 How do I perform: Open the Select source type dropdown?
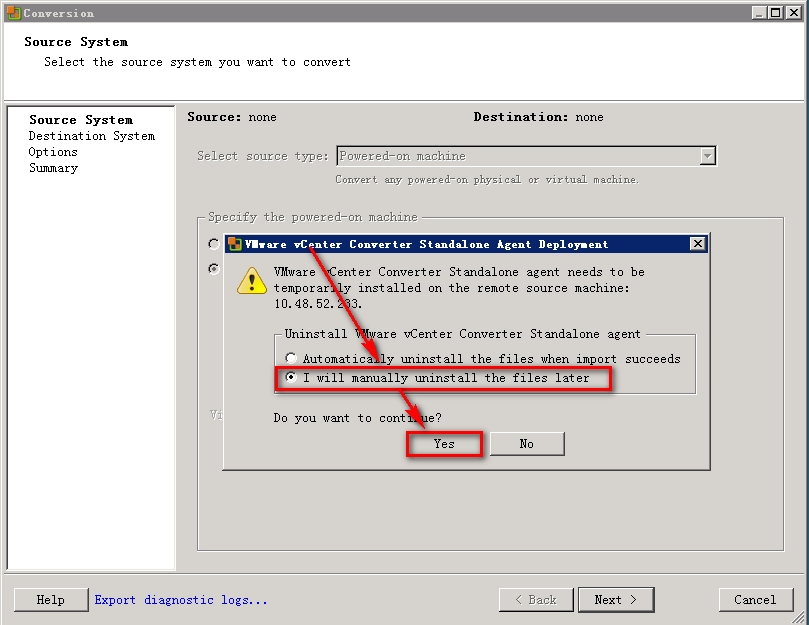[x=526, y=156]
